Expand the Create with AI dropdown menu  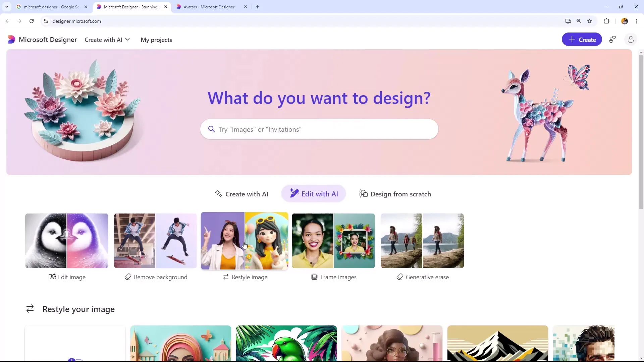tap(107, 40)
